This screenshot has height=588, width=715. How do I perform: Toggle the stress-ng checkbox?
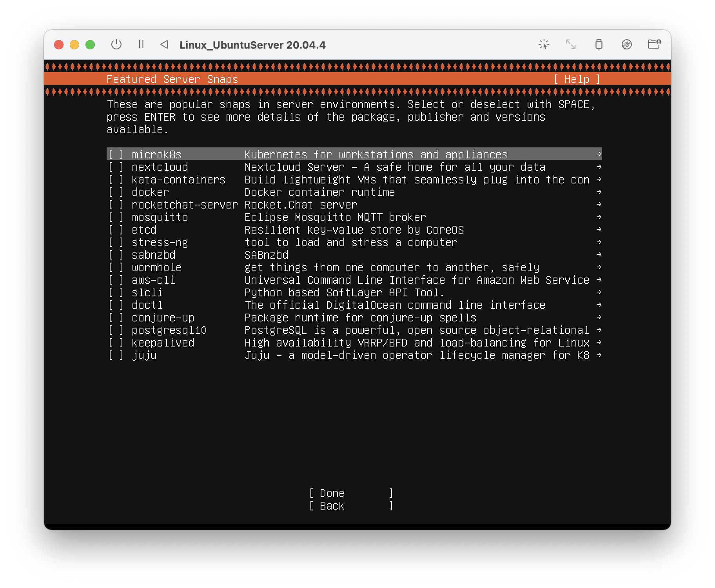click(x=116, y=242)
